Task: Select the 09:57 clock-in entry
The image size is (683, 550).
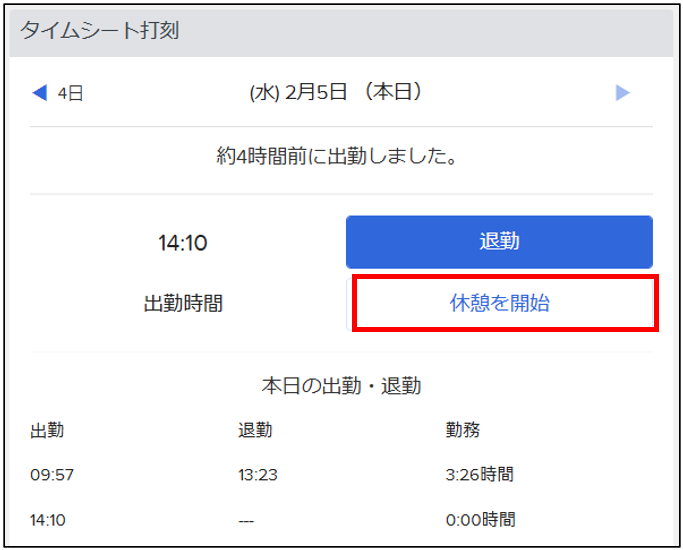Action: click(51, 475)
